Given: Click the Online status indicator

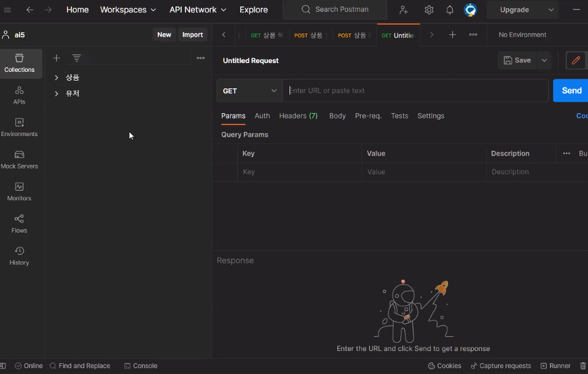Looking at the screenshot, I should 29,366.
